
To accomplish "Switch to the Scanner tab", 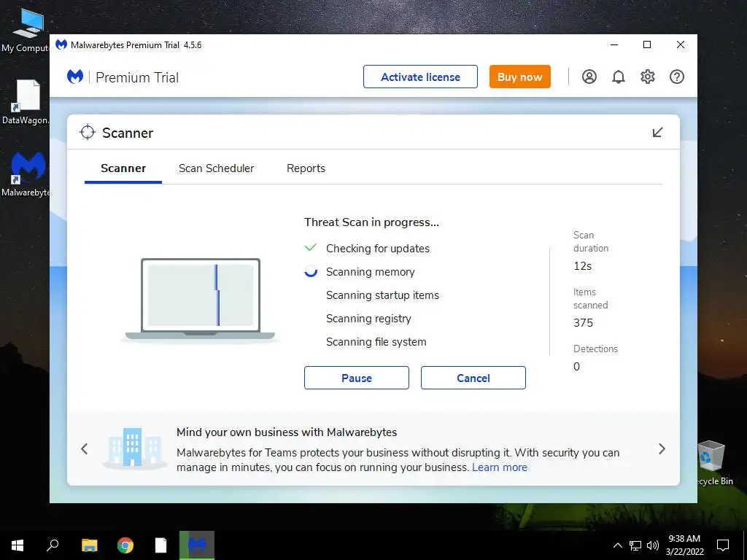I will (x=123, y=168).
